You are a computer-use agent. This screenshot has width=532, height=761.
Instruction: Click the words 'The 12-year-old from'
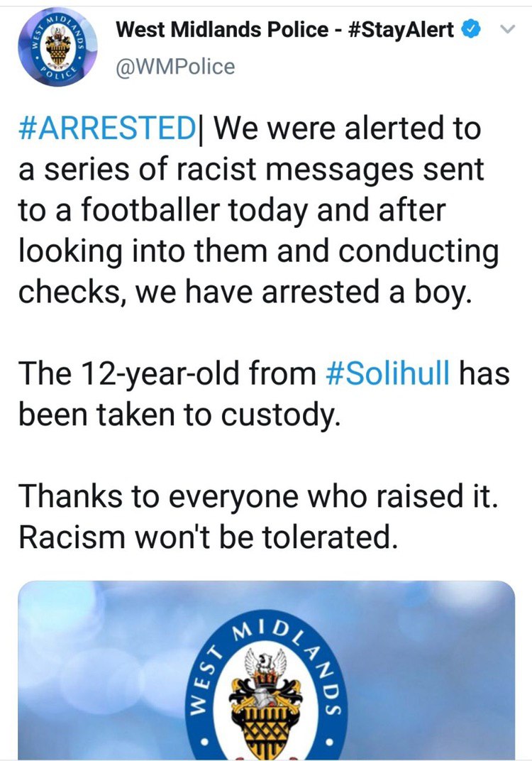pos(170,373)
